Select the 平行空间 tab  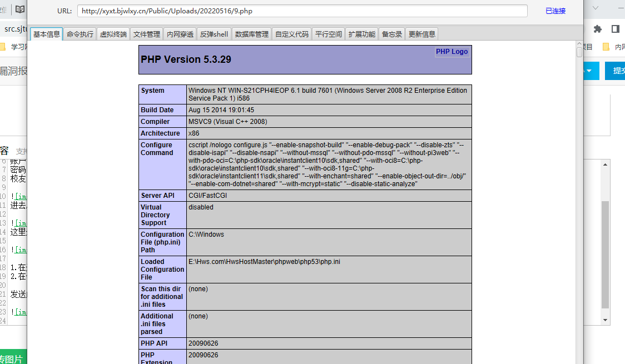click(329, 34)
